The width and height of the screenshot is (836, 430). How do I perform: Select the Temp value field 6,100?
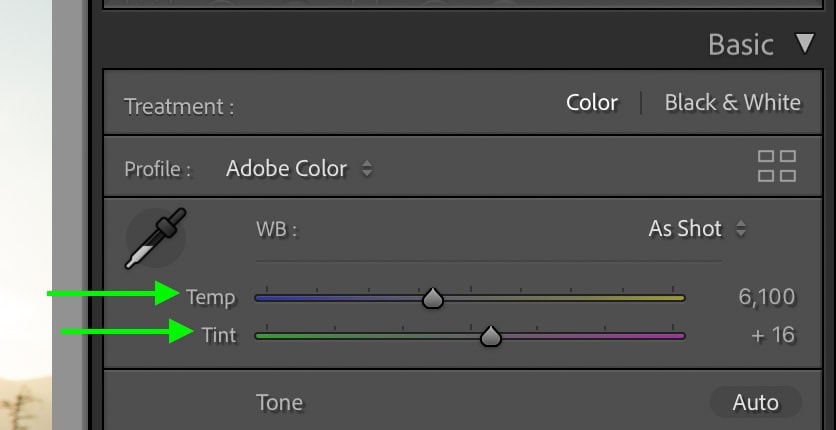coord(767,297)
